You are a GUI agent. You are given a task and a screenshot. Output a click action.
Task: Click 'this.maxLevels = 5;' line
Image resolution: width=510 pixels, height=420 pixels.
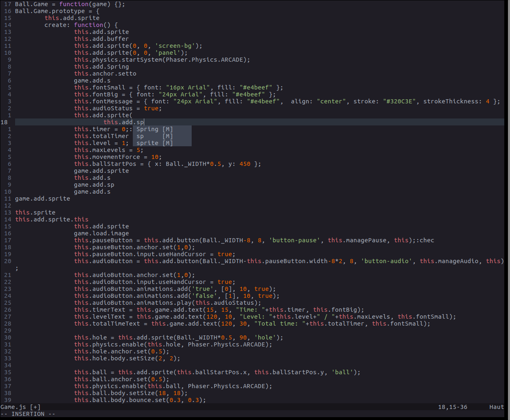(x=109, y=150)
